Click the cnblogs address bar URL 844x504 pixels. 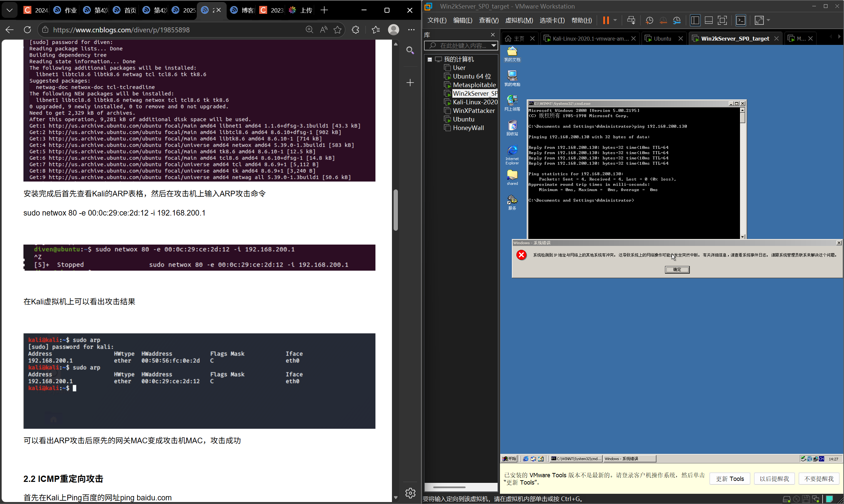[x=121, y=30]
